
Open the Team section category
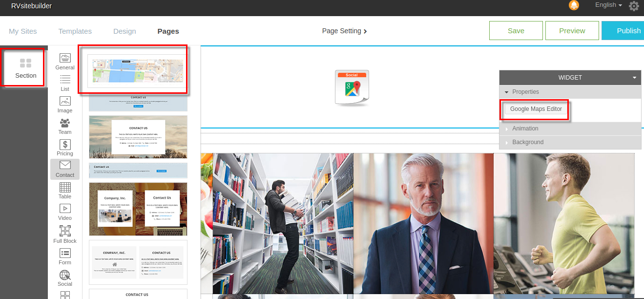[x=65, y=126]
